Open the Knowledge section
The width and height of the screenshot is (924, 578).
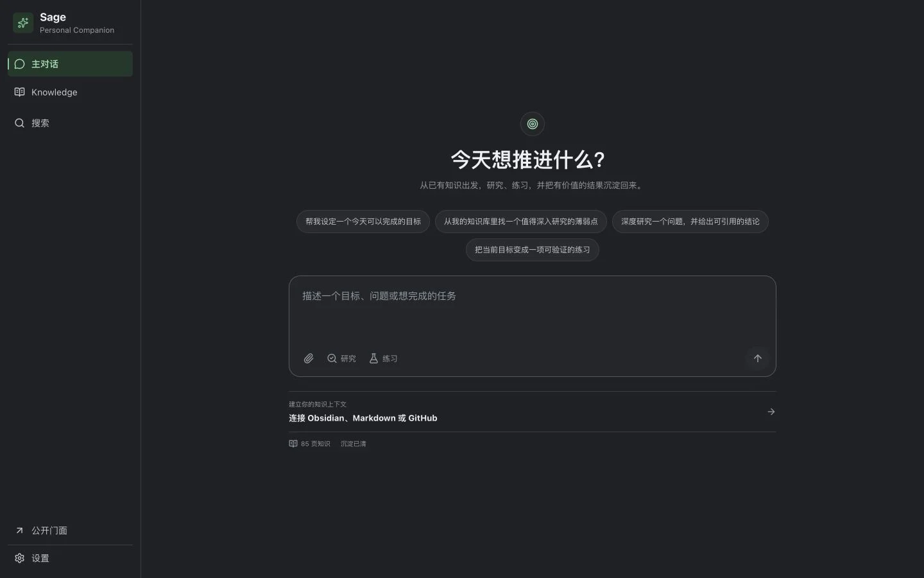pyautogui.click(x=70, y=92)
